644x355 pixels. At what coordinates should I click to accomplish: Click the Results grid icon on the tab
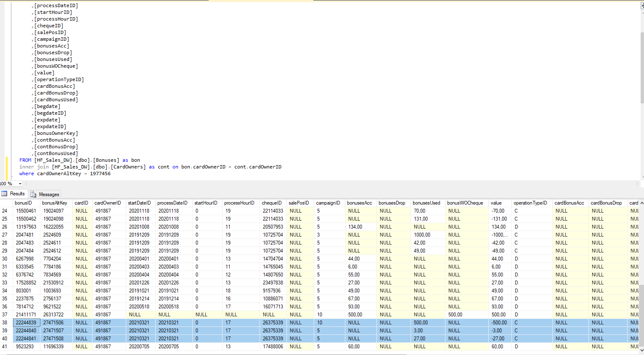click(x=5, y=194)
